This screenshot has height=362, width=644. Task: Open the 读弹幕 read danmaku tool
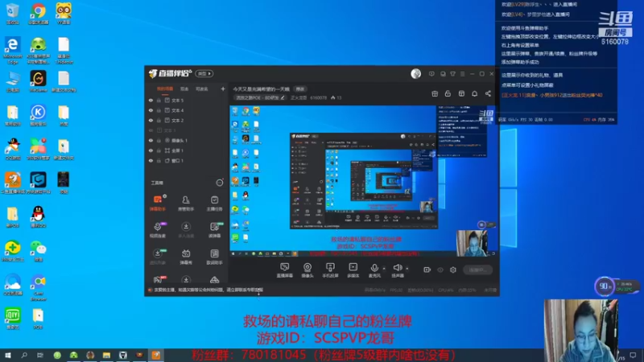tap(214, 230)
